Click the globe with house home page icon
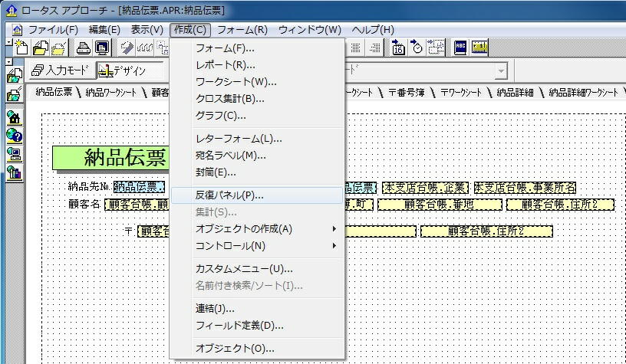This screenshot has width=626, height=364. [15, 118]
